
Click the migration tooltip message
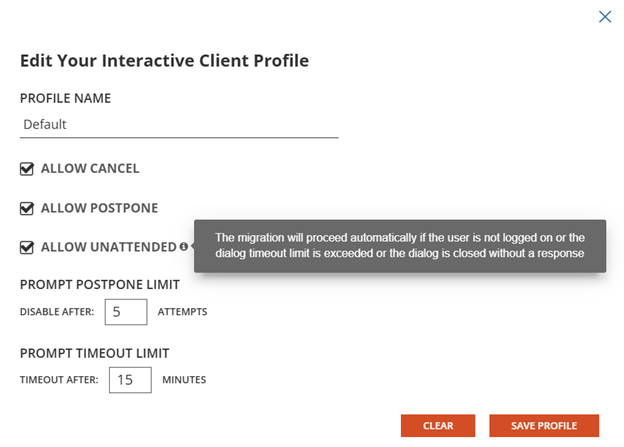coord(399,245)
